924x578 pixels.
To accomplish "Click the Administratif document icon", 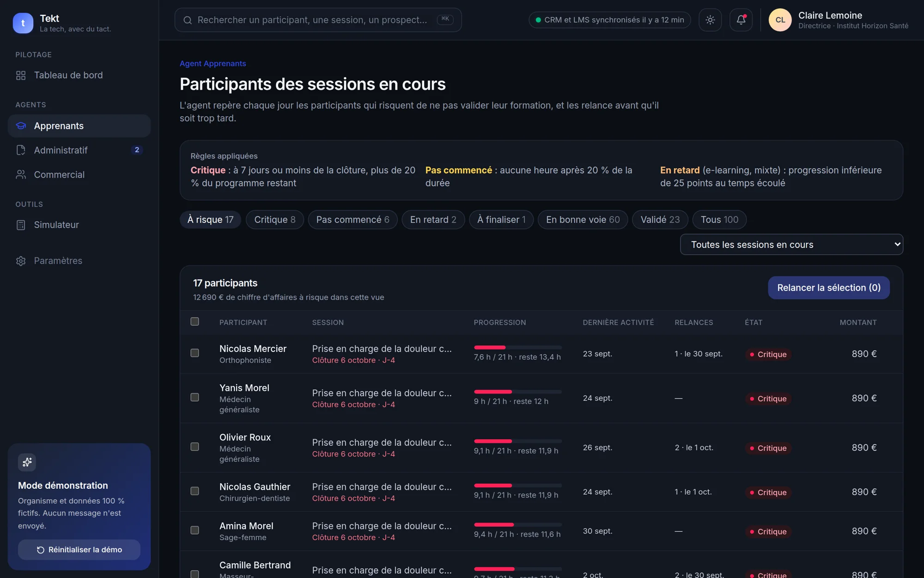I will click(x=21, y=150).
